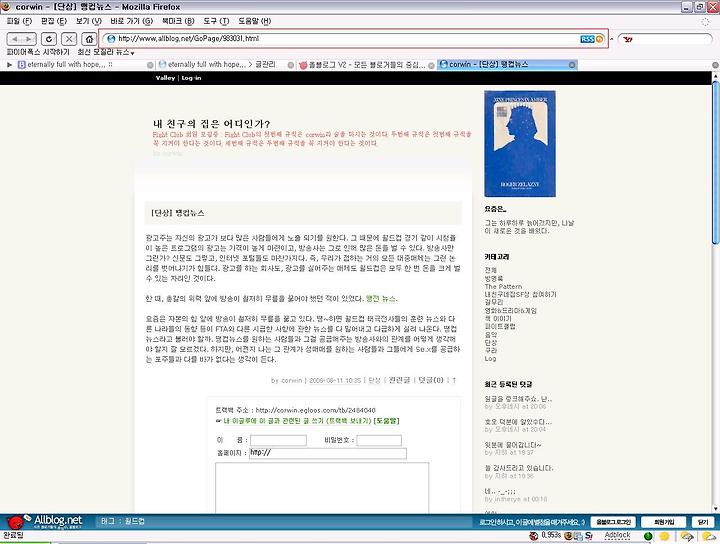Click the Valley link in black header
Screen dimensions: 720x544
pyautogui.click(x=165, y=78)
